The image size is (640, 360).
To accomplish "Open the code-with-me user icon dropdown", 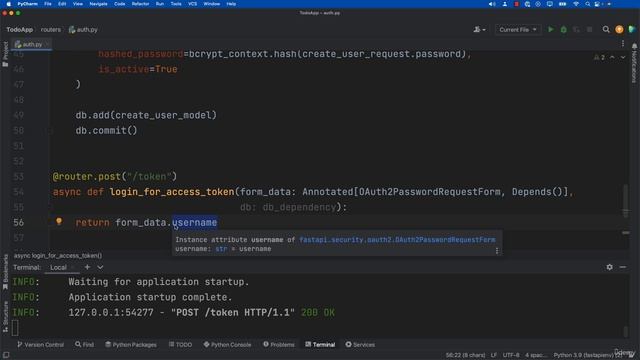I will coord(479,29).
